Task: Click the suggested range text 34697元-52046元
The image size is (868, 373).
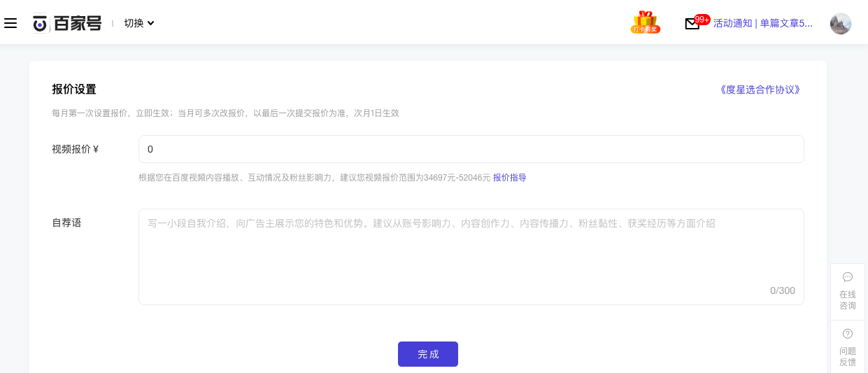Action: (x=457, y=178)
